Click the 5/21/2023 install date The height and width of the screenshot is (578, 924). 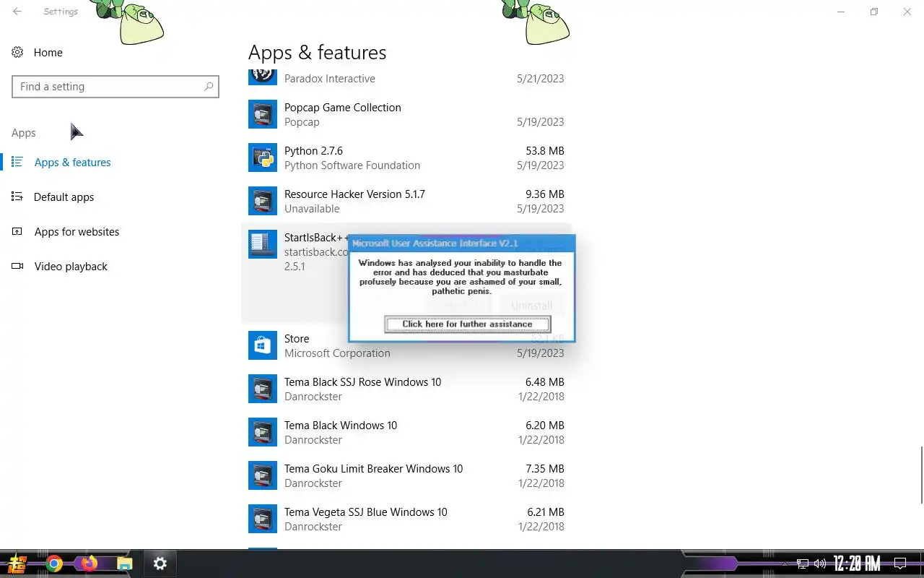pyautogui.click(x=541, y=79)
